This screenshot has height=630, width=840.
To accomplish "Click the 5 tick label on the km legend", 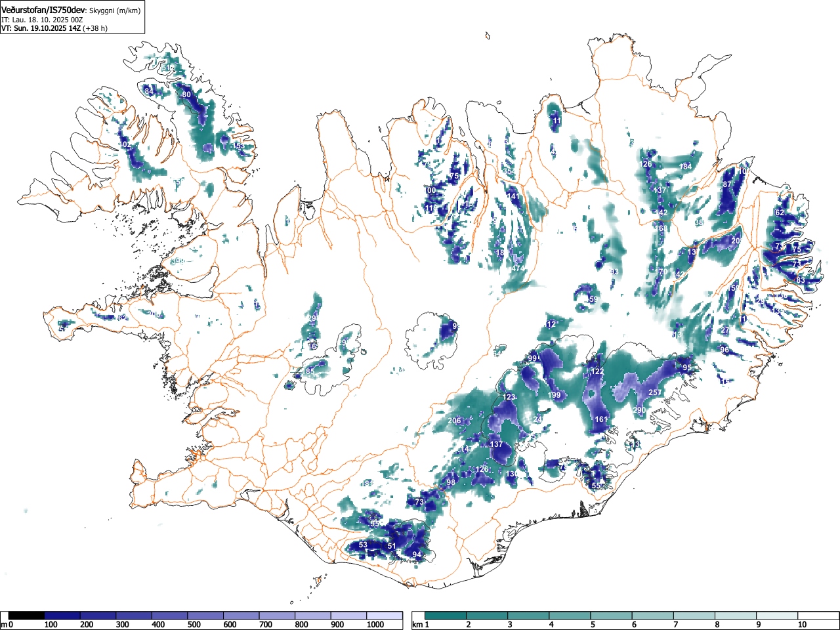I will coord(592,625).
